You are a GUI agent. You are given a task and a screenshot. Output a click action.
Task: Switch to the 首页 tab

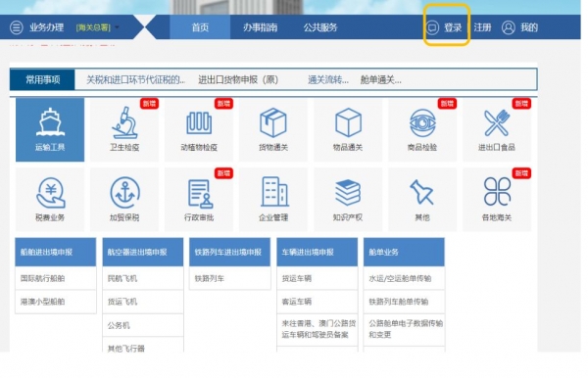point(200,27)
